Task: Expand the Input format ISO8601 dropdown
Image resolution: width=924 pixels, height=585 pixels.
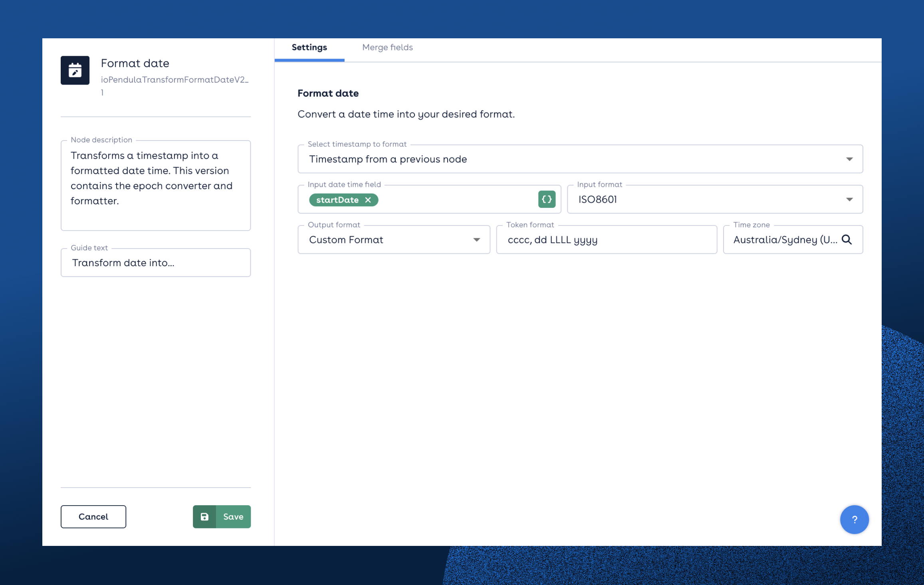Action: click(715, 199)
